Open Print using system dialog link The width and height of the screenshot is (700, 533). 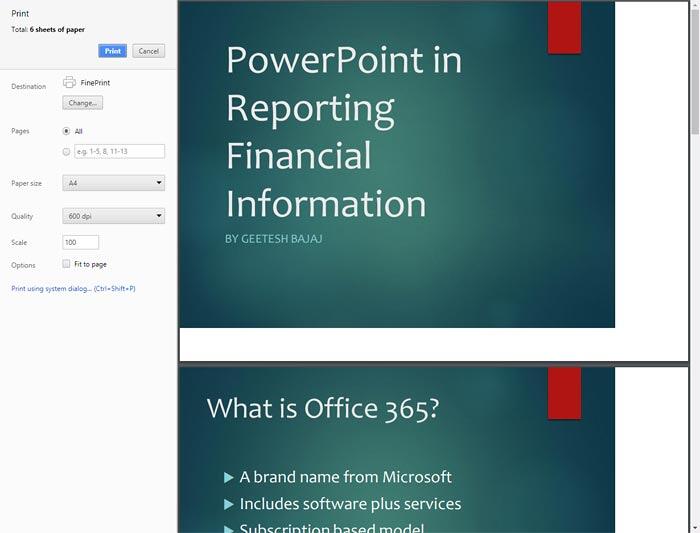click(73, 288)
